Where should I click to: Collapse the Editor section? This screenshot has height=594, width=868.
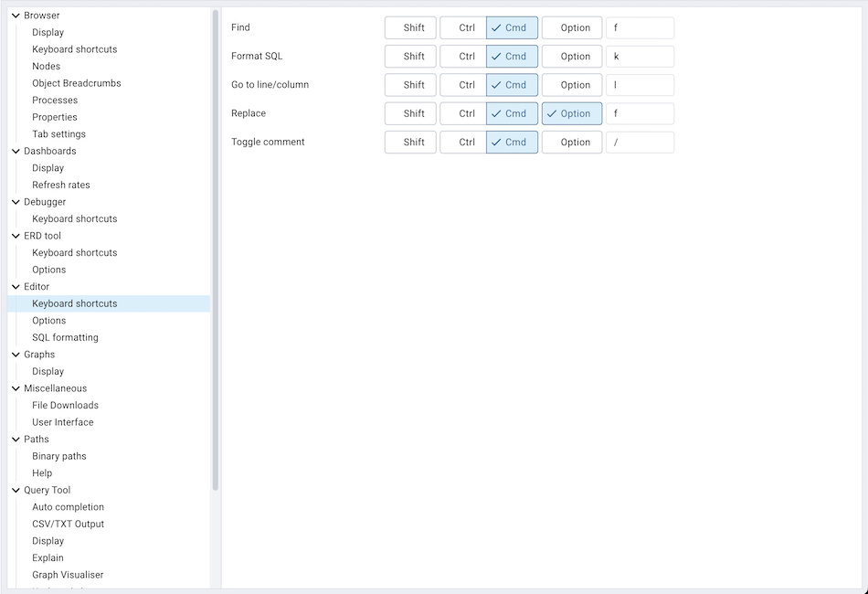tap(14, 286)
